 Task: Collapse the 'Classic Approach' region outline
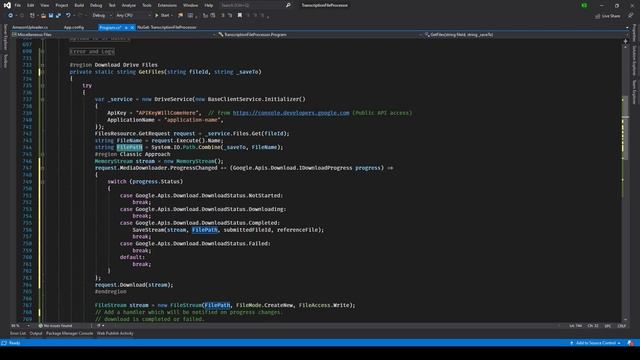(42, 154)
